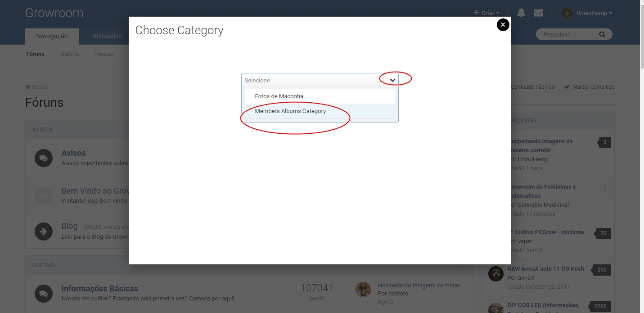Open the Informações Básicas forum
644x313 pixels.
tap(100, 289)
